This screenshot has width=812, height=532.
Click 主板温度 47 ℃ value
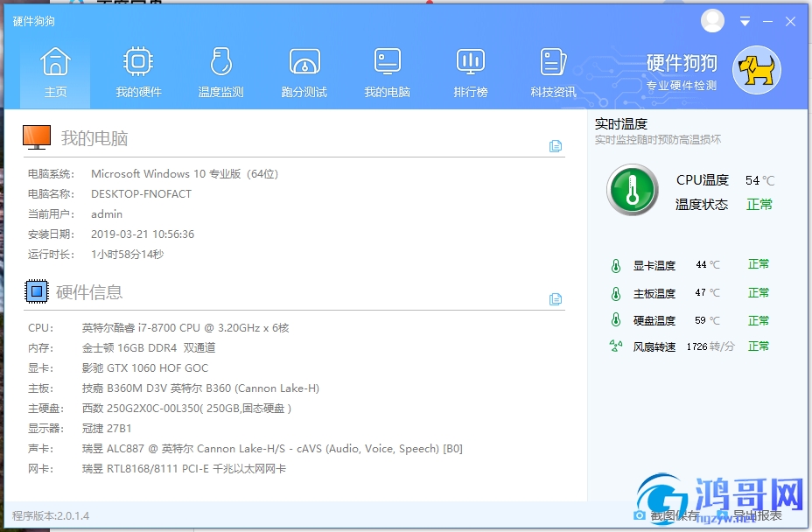[707, 292]
